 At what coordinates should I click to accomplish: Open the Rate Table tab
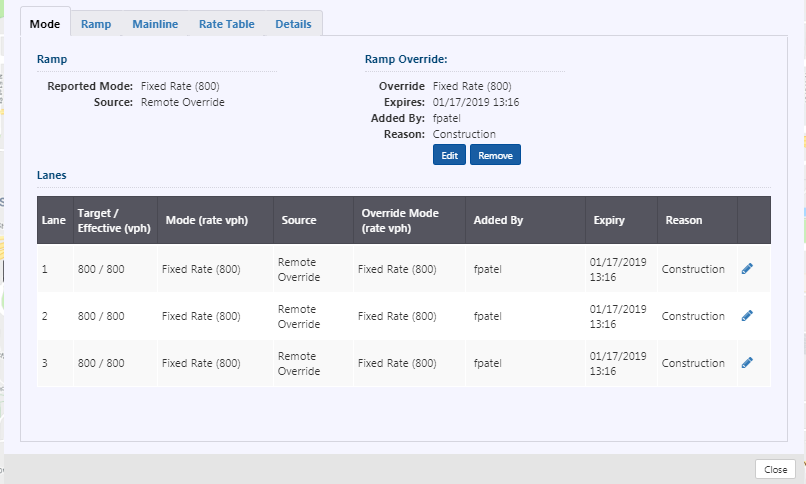pos(227,24)
